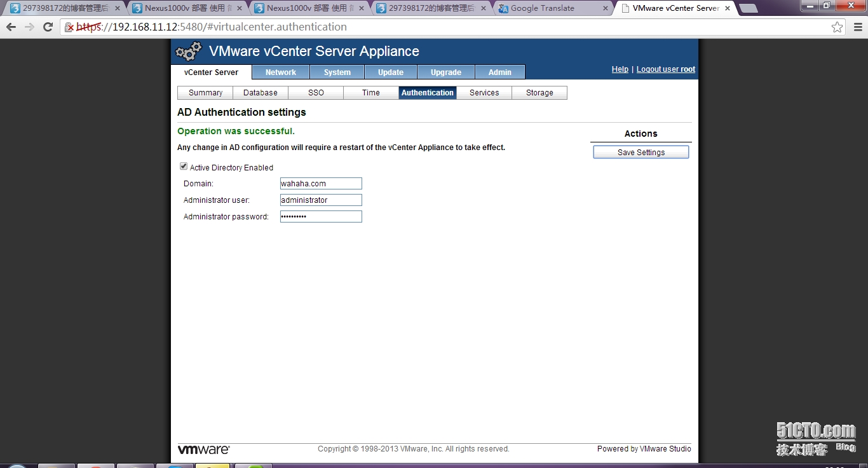
Task: Bookmark this page with the star icon
Action: coord(837,27)
